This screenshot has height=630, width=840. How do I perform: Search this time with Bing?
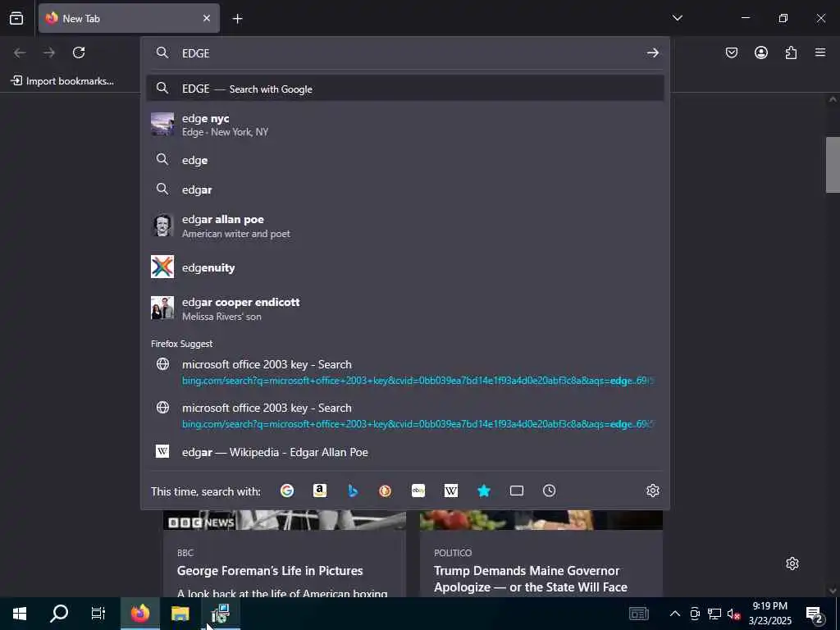click(x=353, y=491)
